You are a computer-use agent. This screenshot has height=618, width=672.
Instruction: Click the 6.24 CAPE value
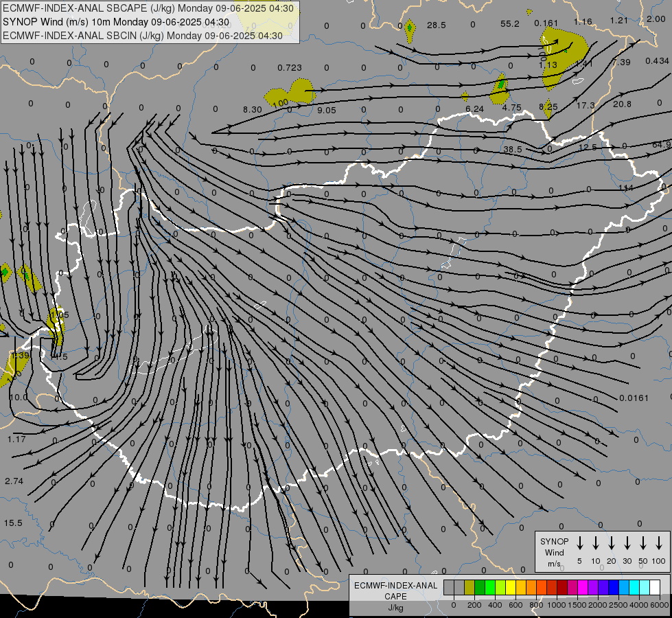(x=474, y=109)
